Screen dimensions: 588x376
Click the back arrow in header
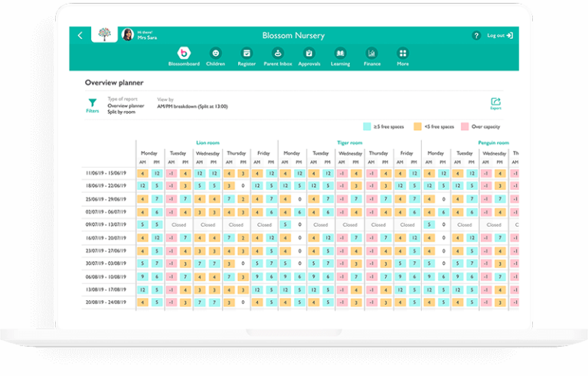coord(80,35)
